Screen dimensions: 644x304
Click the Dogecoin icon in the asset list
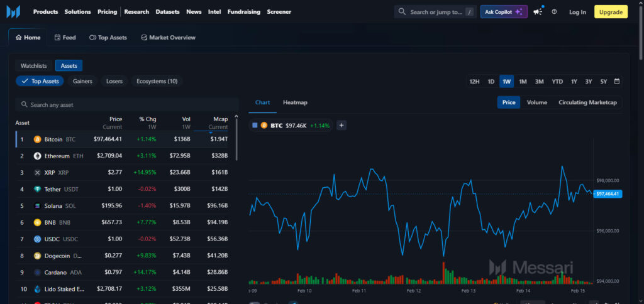(37, 256)
